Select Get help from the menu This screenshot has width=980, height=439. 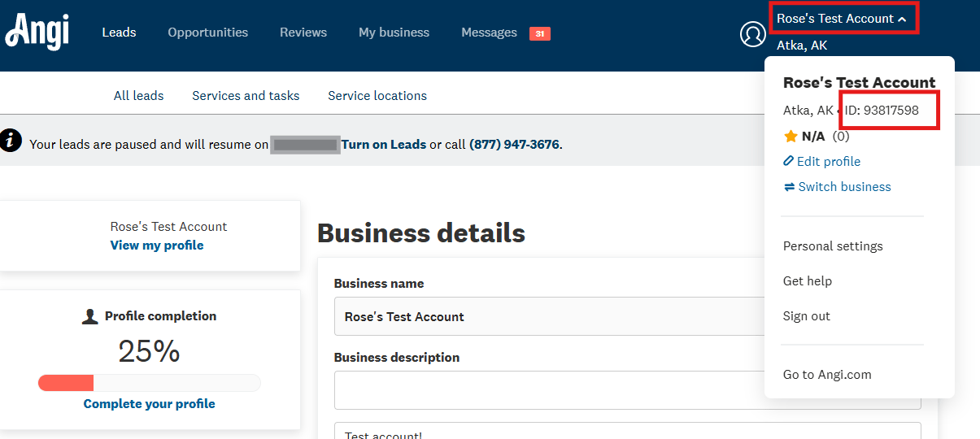pyautogui.click(x=808, y=280)
